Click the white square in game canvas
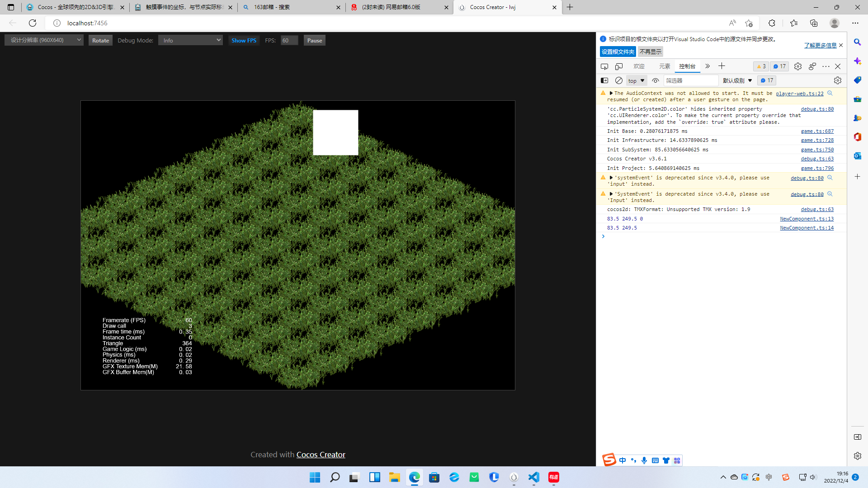Viewport: 868px width, 488px height. [335, 132]
